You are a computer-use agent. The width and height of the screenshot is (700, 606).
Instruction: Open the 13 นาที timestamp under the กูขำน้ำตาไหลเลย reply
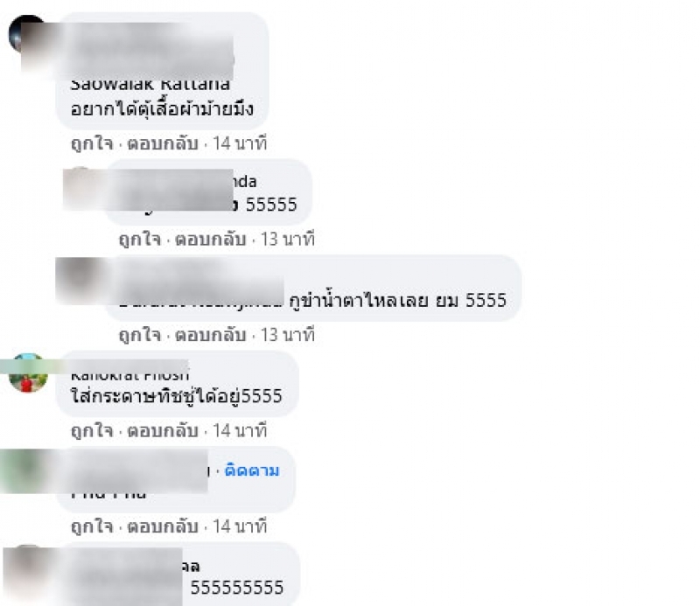tap(288, 335)
